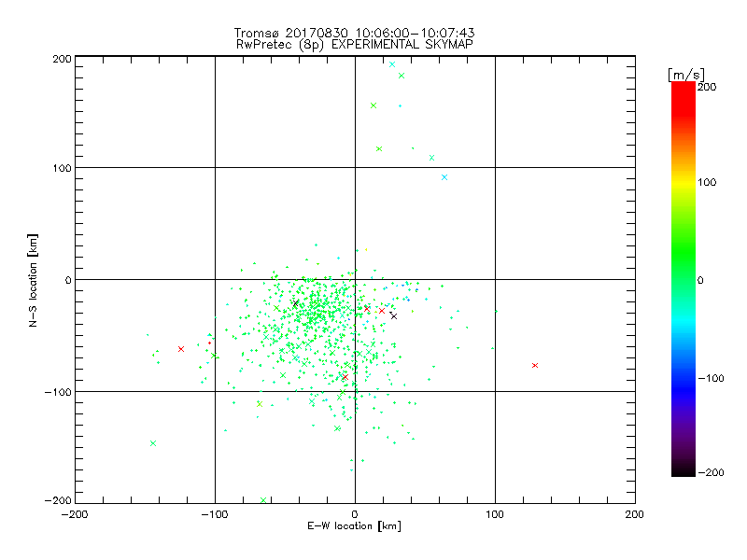This screenshot has height=560, width=747.
Task: Click the plot title 'Tromsø 20170830 10:06:00-10:07:43'
Action: [354, 33]
